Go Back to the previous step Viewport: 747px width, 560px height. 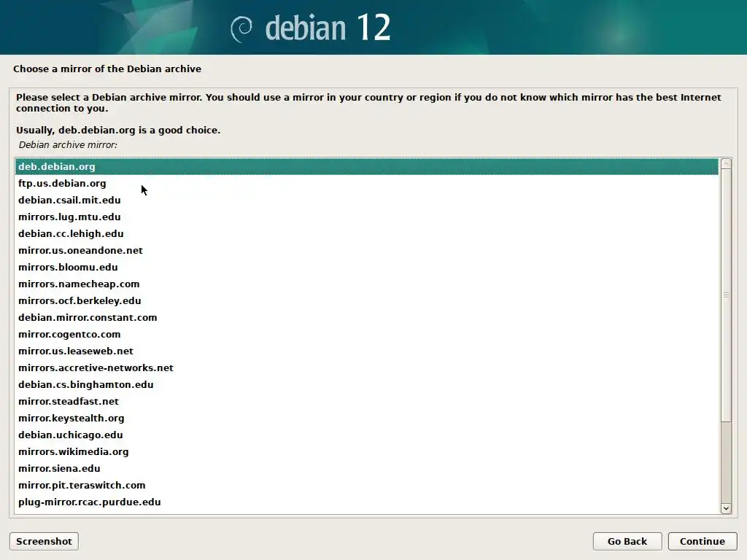tap(627, 542)
